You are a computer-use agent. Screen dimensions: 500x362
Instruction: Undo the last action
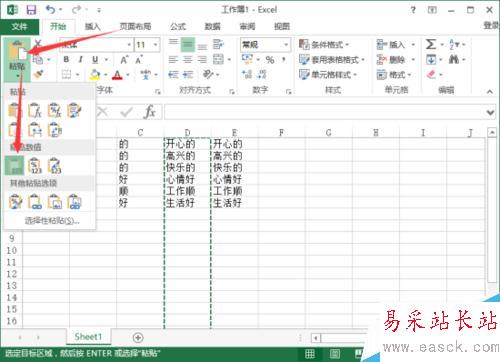point(51,10)
